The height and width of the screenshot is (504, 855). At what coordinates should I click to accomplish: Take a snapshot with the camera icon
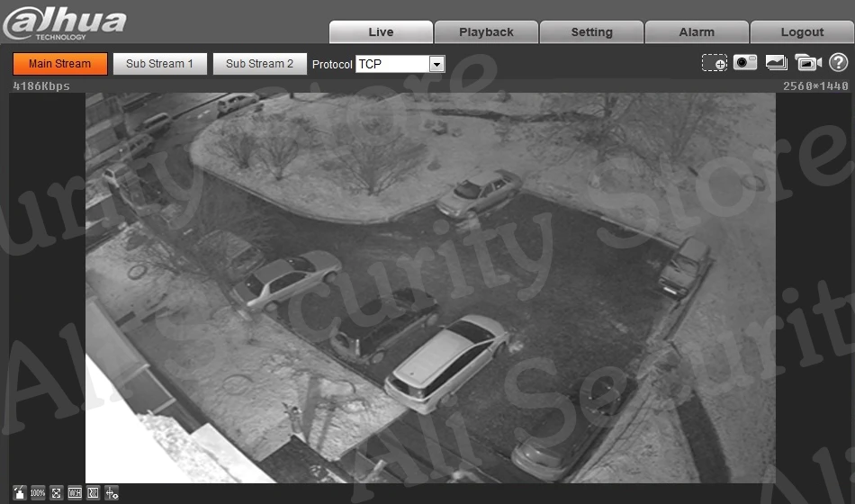745,62
